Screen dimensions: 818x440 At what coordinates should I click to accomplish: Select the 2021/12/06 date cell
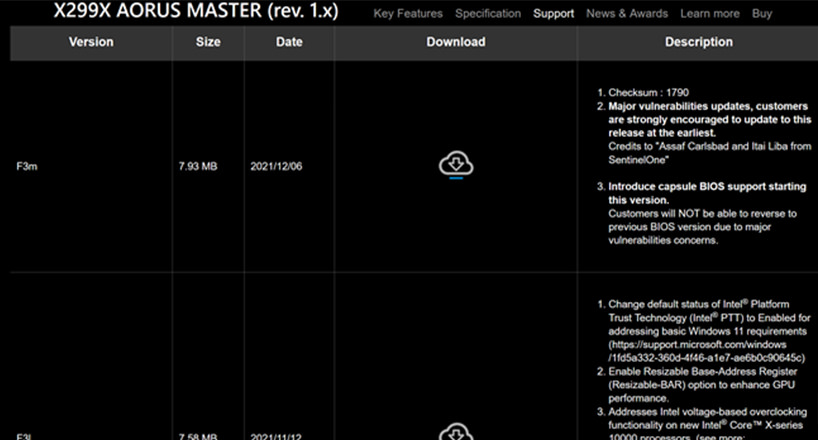coord(276,167)
